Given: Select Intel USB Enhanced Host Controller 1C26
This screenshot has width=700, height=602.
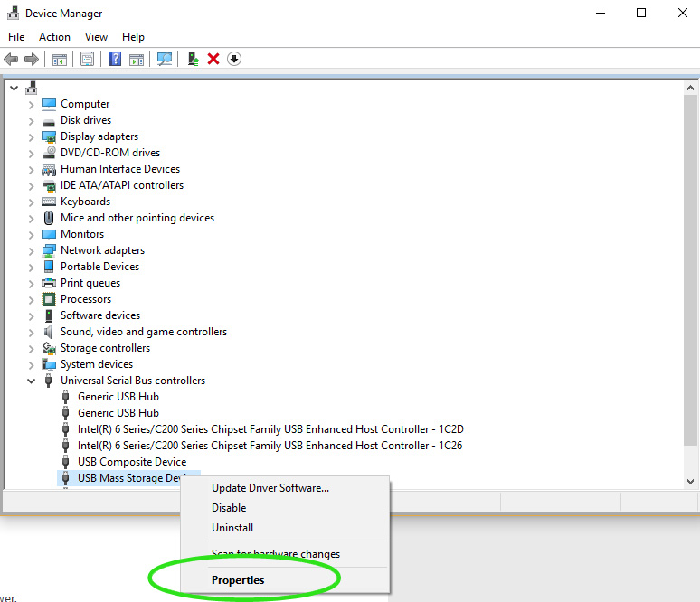Looking at the screenshot, I should pos(270,446).
